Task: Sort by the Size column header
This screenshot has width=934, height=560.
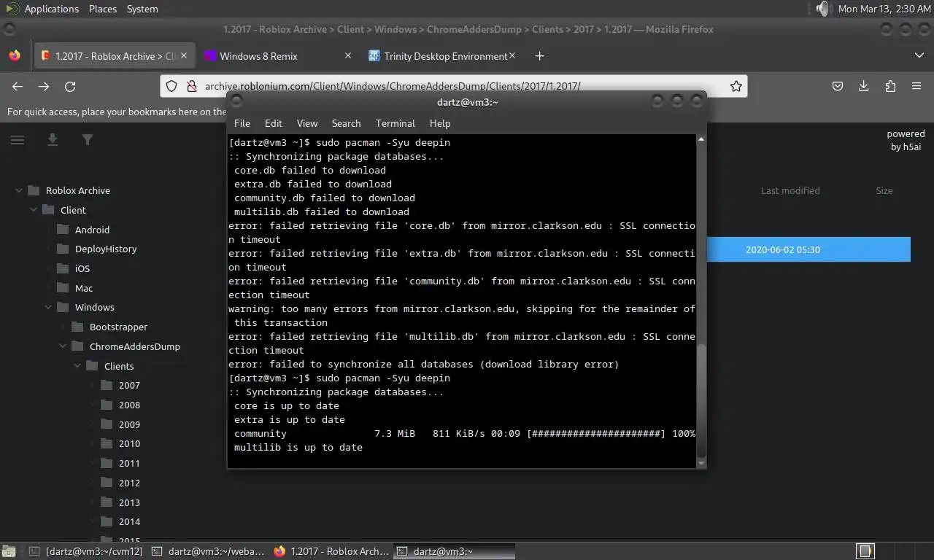Action: point(884,190)
